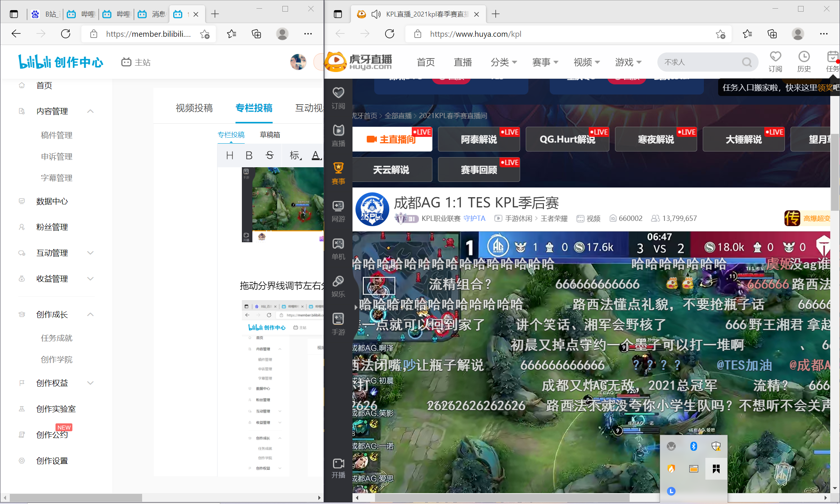The width and height of the screenshot is (840, 504).
Task: Click the 虎牙直播 logo
Action: (358, 62)
